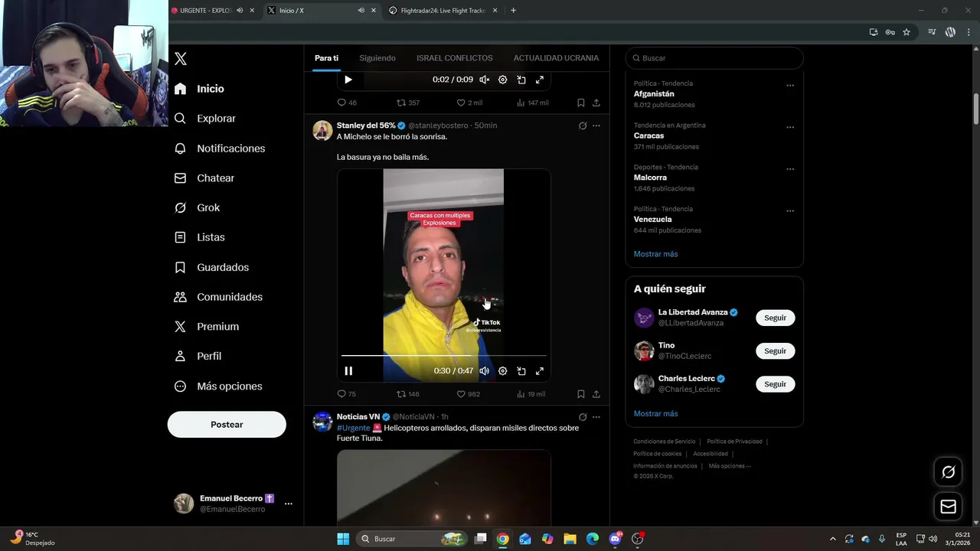This screenshot has height=551, width=980.
Task: Open options for the Venezuela trend
Action: pyautogui.click(x=790, y=211)
